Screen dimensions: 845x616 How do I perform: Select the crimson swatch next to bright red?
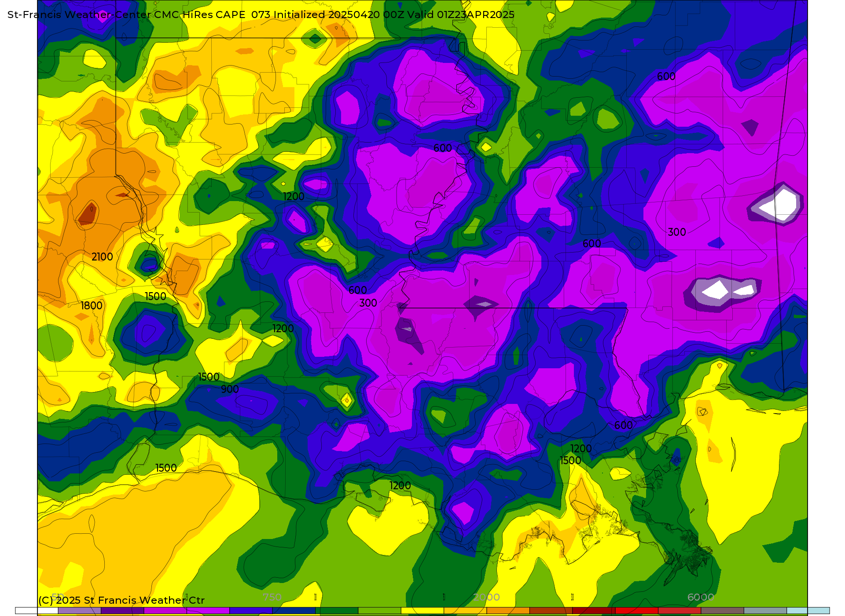[x=680, y=611]
